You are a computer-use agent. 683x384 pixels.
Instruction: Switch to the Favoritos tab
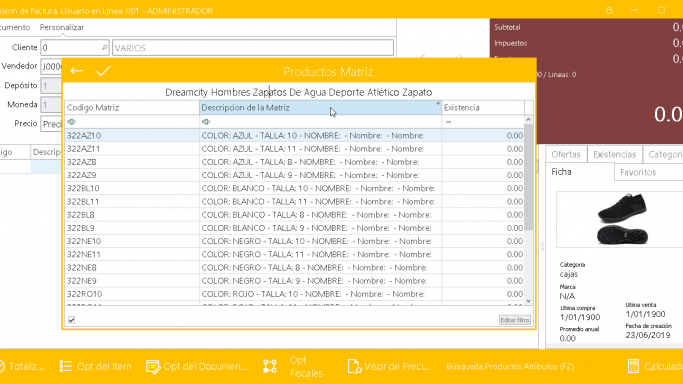638,172
